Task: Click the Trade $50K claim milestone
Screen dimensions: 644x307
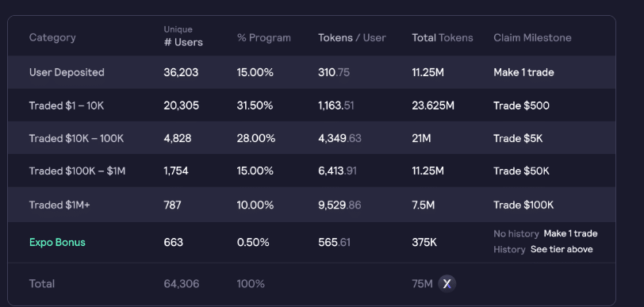Action: 521,171
